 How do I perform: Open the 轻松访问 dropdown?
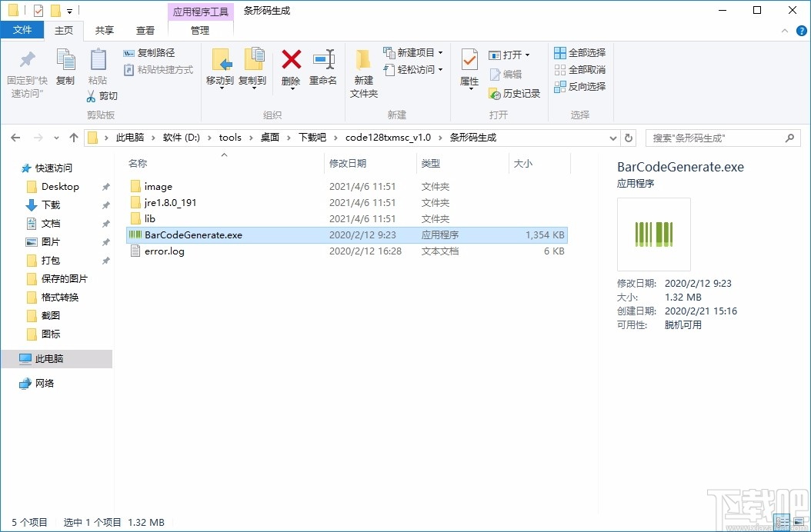coord(439,70)
